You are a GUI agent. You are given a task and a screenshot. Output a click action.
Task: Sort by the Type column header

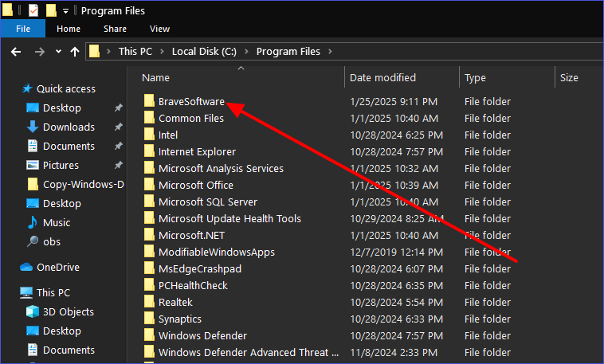point(475,78)
